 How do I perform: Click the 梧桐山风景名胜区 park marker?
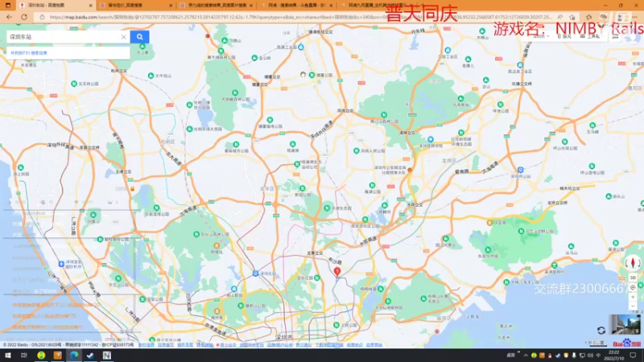point(423,298)
